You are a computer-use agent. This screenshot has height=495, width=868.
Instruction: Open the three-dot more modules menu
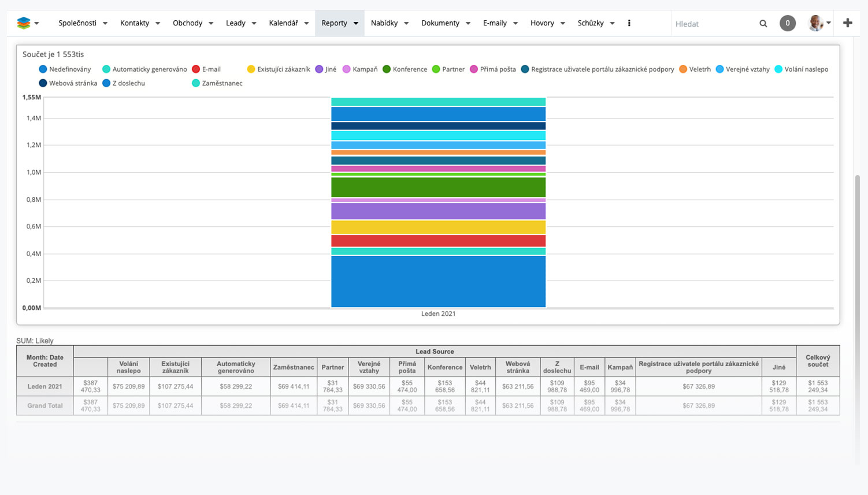click(x=629, y=23)
